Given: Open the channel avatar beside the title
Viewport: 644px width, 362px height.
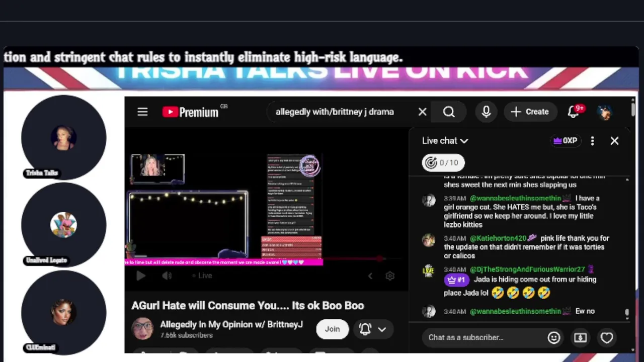Looking at the screenshot, I should 142,329.
